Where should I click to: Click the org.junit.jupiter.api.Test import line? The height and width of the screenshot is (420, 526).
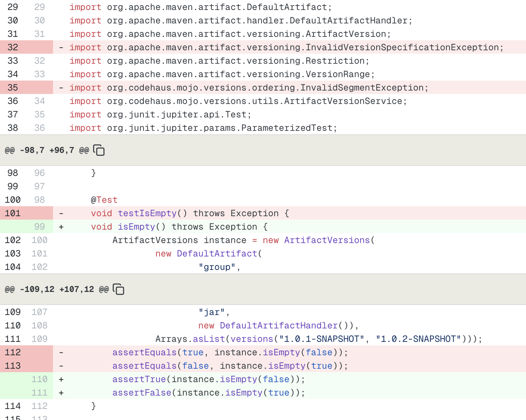[x=160, y=114]
